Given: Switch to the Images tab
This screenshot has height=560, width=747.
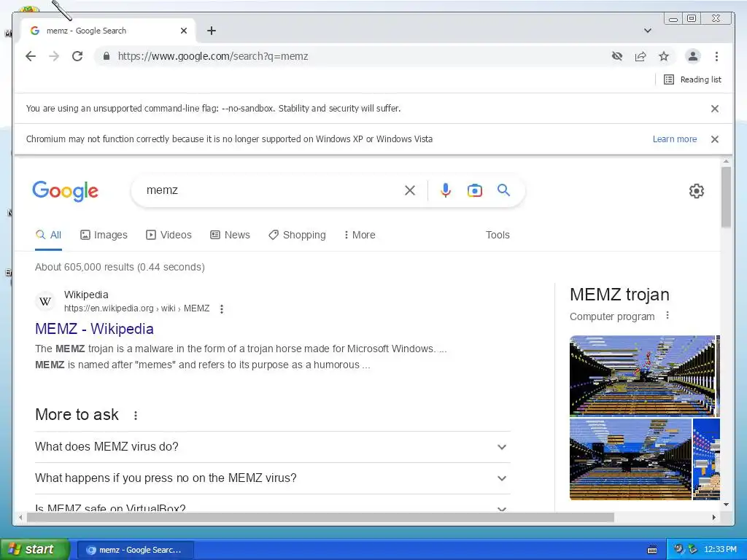Looking at the screenshot, I should click(x=104, y=235).
